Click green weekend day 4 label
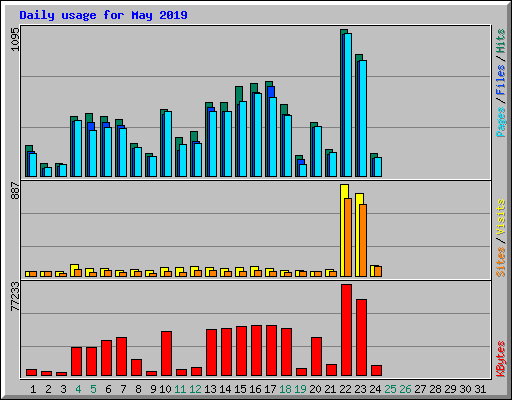Image resolution: width=512 pixels, height=400 pixels. pyautogui.click(x=78, y=389)
